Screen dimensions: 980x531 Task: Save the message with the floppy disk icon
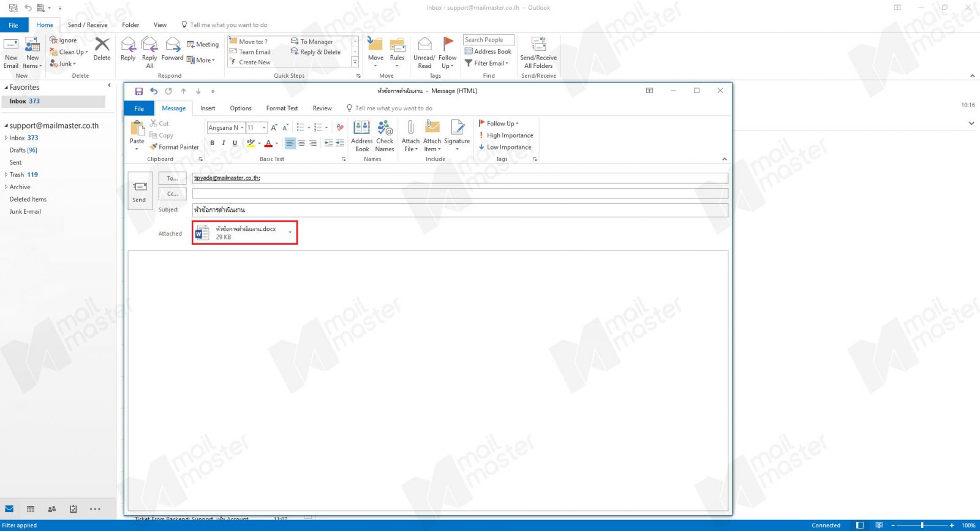139,91
